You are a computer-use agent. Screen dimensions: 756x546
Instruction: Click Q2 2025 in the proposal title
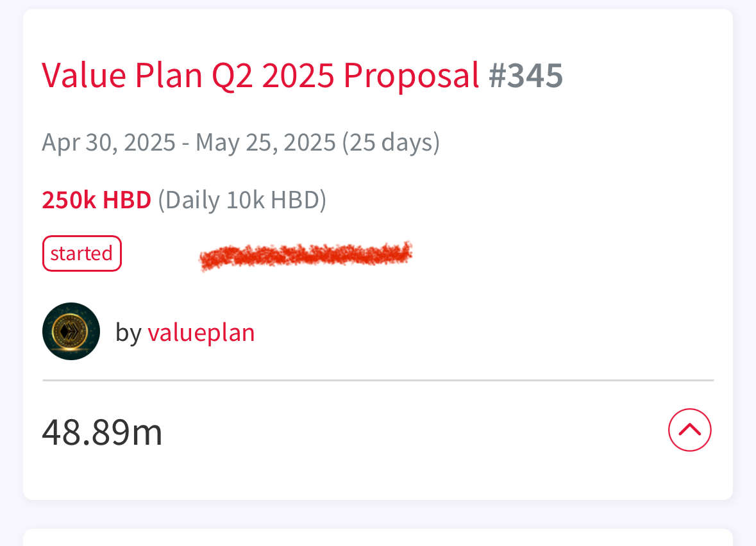tap(273, 76)
